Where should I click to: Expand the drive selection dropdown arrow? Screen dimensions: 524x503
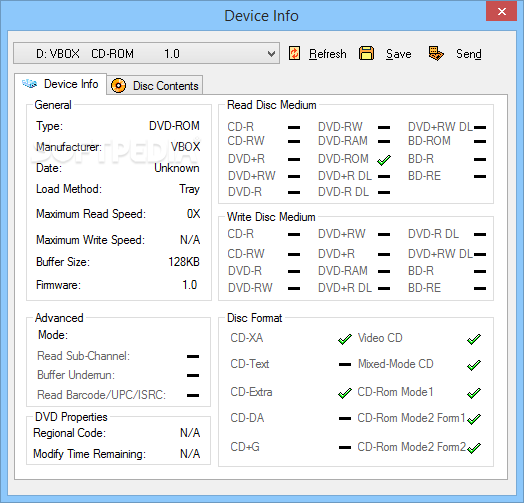271,53
